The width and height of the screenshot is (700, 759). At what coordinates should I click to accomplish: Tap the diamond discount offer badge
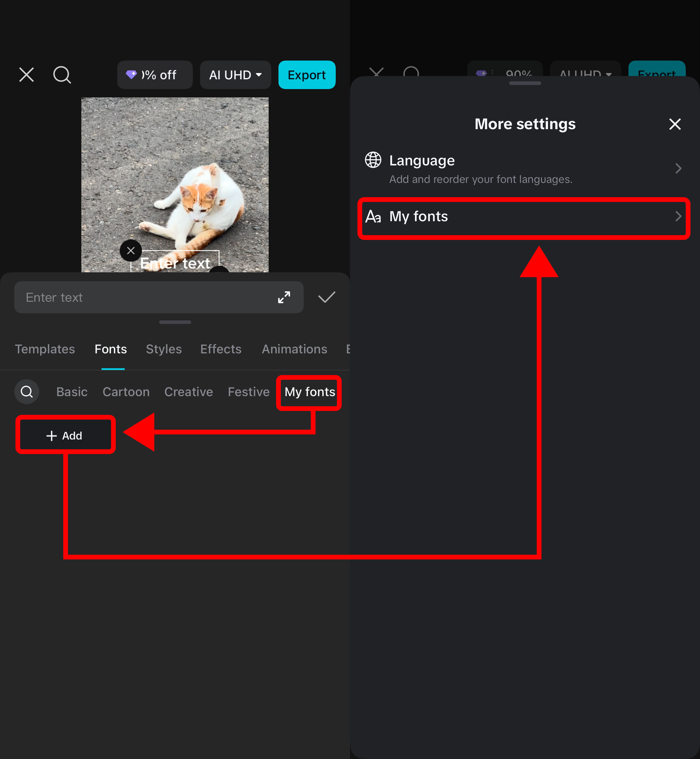click(x=155, y=75)
